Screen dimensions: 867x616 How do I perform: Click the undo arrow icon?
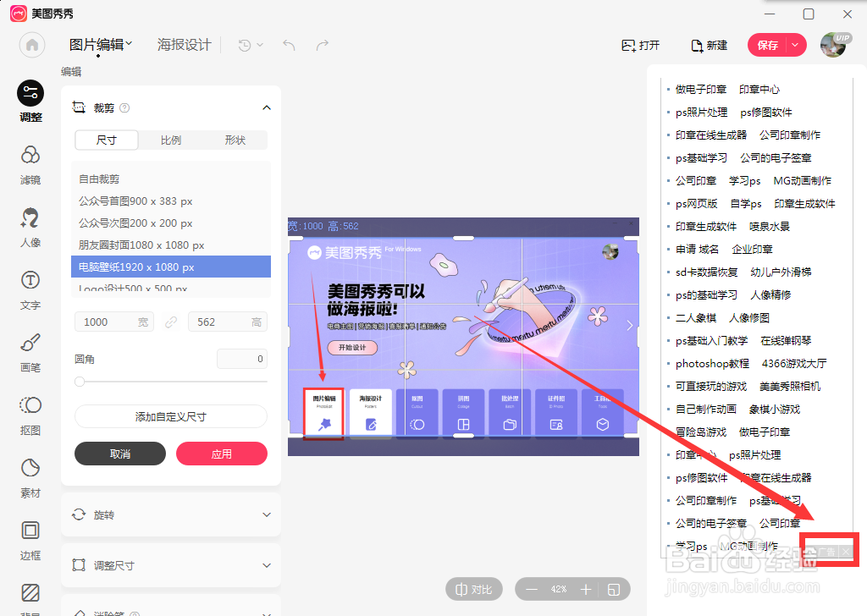coord(289,45)
